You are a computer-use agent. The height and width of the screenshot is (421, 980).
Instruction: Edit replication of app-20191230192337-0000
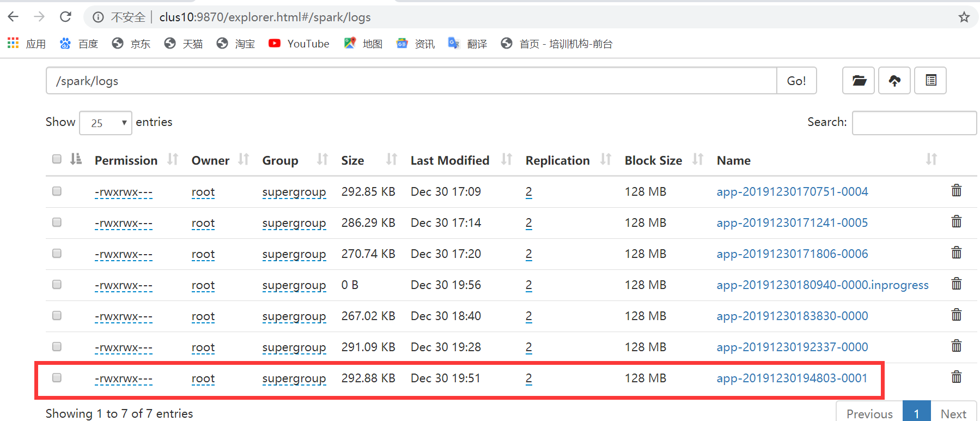point(529,347)
